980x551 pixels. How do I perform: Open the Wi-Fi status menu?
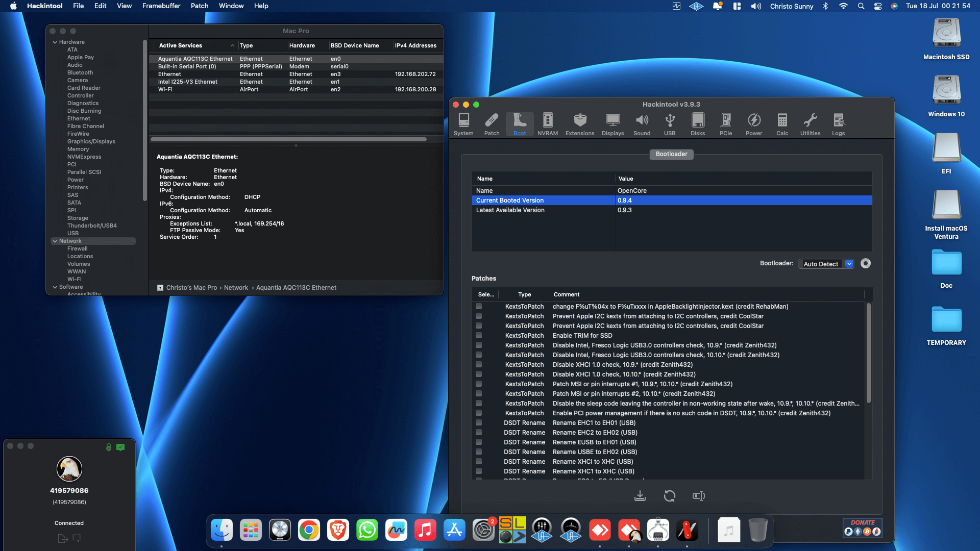point(843,6)
